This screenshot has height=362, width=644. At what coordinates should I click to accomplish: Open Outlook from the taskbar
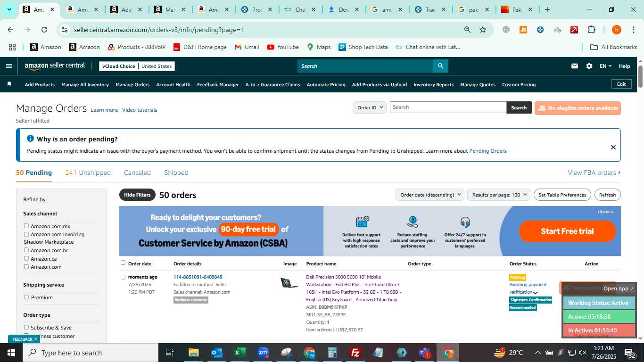[x=217, y=353]
